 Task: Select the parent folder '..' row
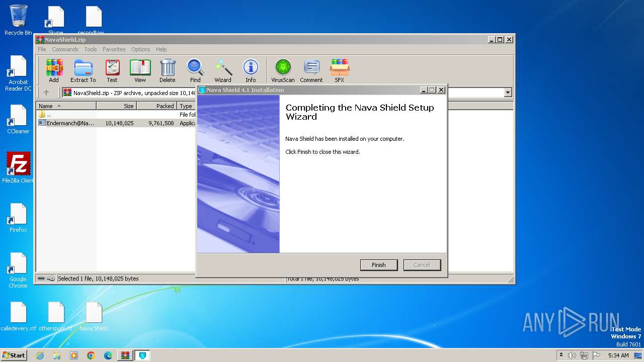pyautogui.click(x=116, y=115)
